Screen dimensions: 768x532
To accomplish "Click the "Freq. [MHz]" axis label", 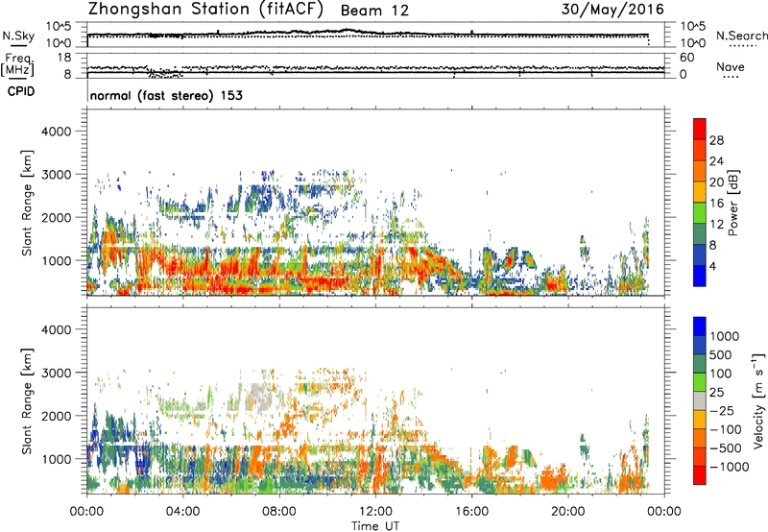I will [17, 64].
